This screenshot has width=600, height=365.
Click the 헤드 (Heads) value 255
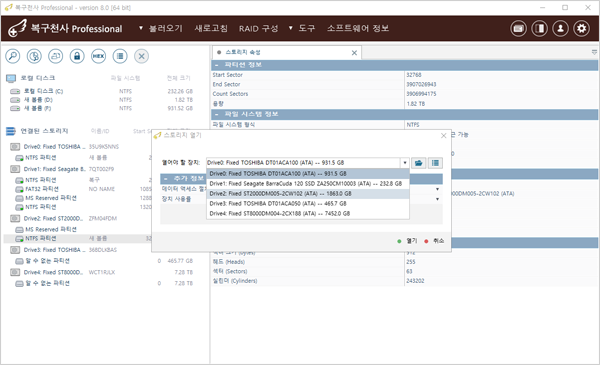(411, 262)
